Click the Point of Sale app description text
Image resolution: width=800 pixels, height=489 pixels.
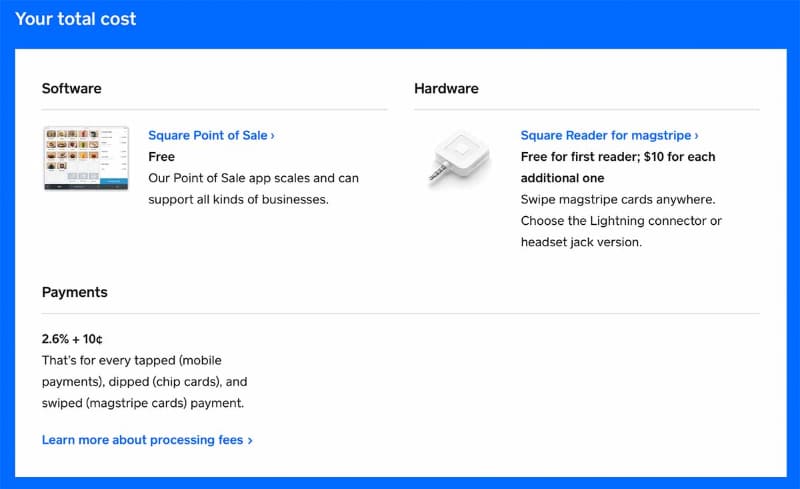click(252, 189)
